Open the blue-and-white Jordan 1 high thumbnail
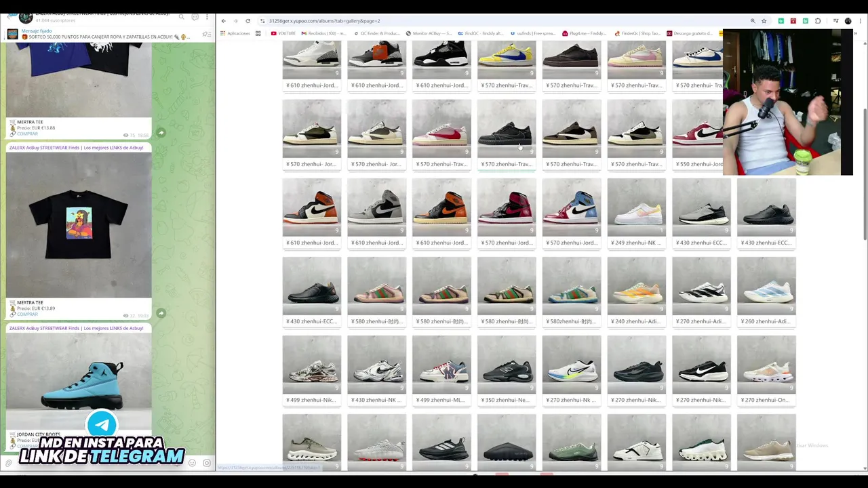 571,207
